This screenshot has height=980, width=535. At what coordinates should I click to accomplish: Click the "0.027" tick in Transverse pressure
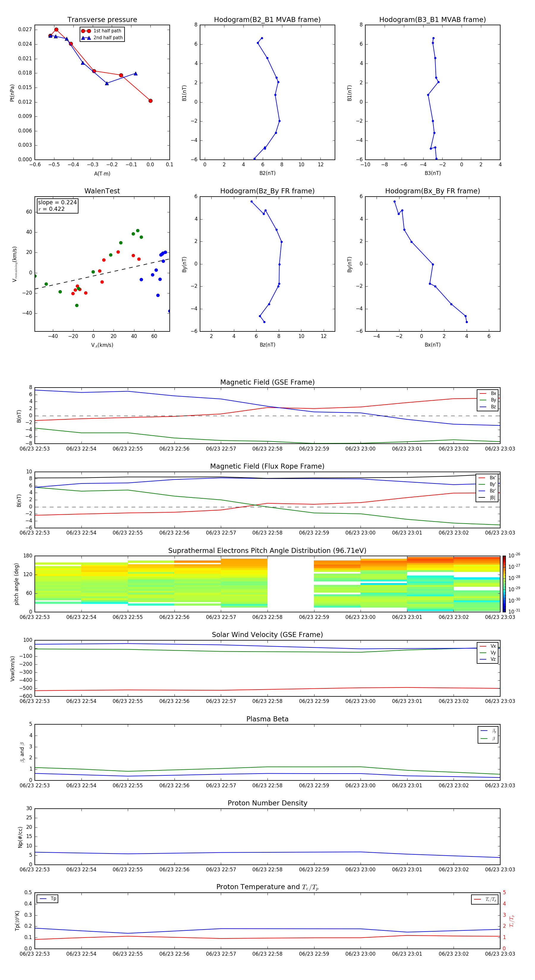coord(25,29)
